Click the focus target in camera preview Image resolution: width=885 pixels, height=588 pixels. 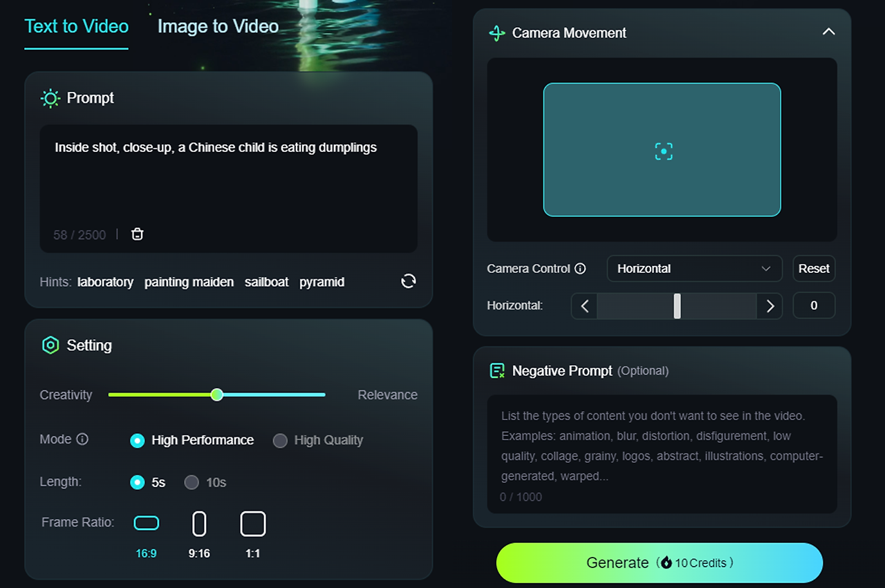coord(663,151)
